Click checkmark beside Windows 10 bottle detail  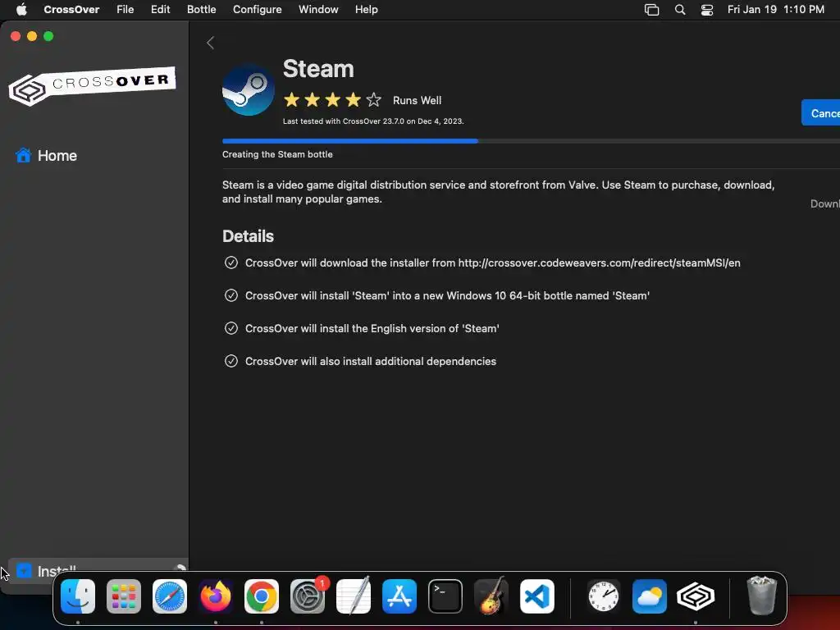point(231,295)
